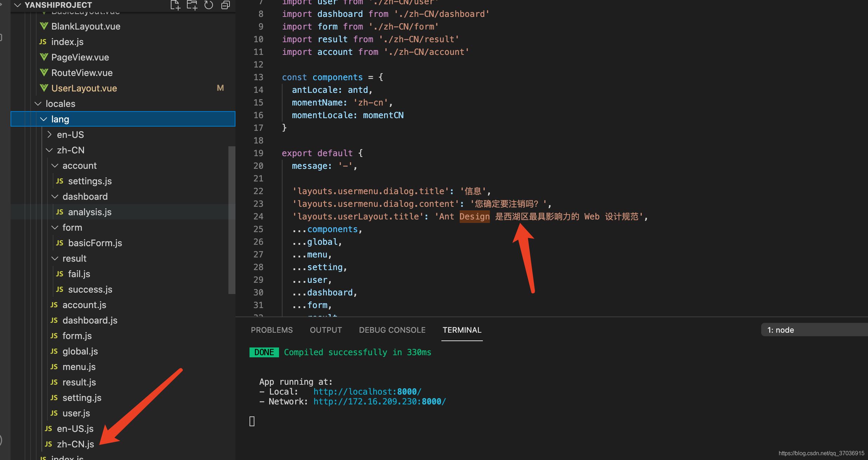
Task: Refresh the explorer file tree
Action: [x=209, y=5]
